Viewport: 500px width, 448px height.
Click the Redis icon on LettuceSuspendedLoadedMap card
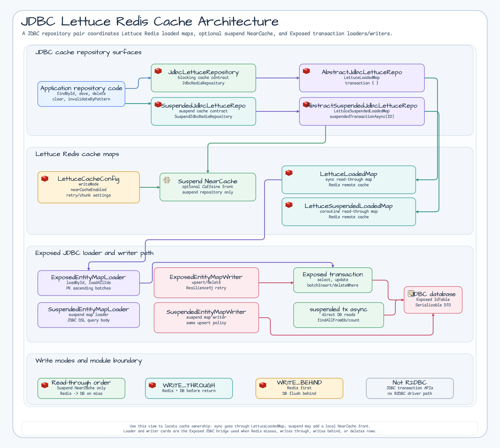coord(289,205)
